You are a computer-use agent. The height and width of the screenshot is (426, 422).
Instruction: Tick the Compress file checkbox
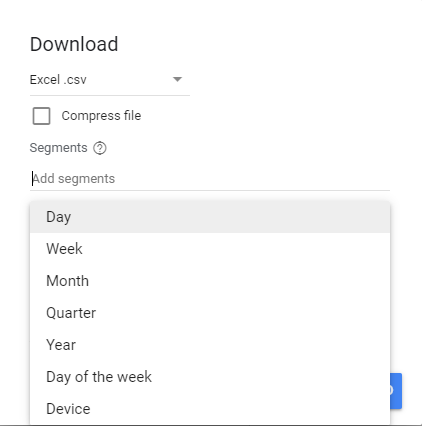(42, 116)
